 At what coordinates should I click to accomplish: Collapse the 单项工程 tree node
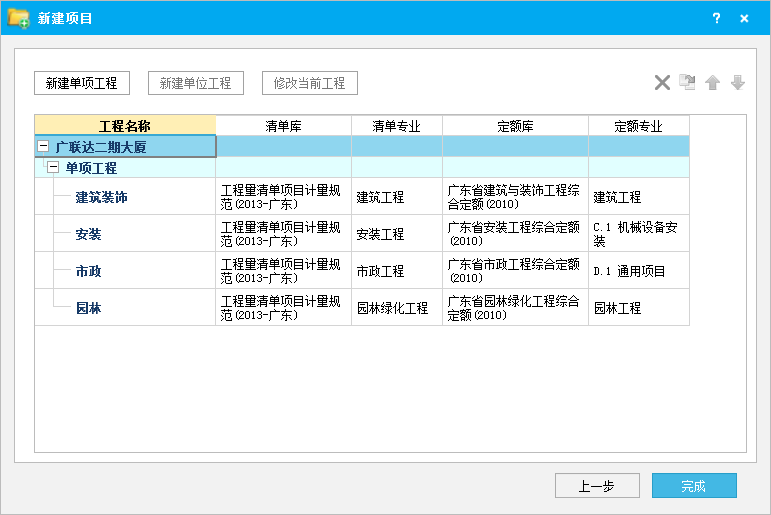[53, 168]
